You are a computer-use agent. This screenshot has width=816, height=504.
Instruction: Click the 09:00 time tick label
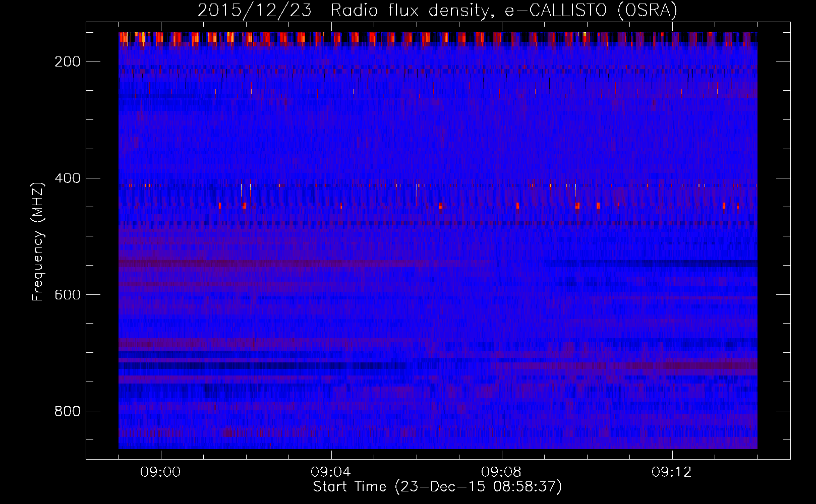point(160,472)
